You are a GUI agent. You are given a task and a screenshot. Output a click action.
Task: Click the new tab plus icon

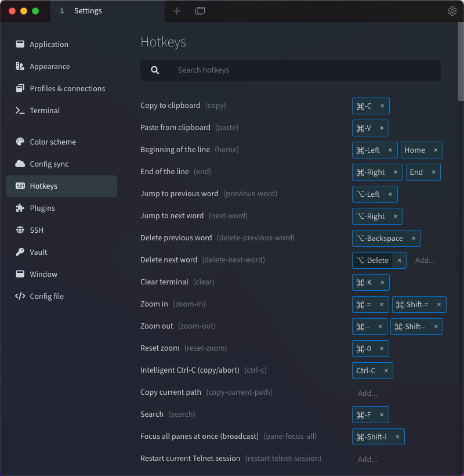pos(177,11)
